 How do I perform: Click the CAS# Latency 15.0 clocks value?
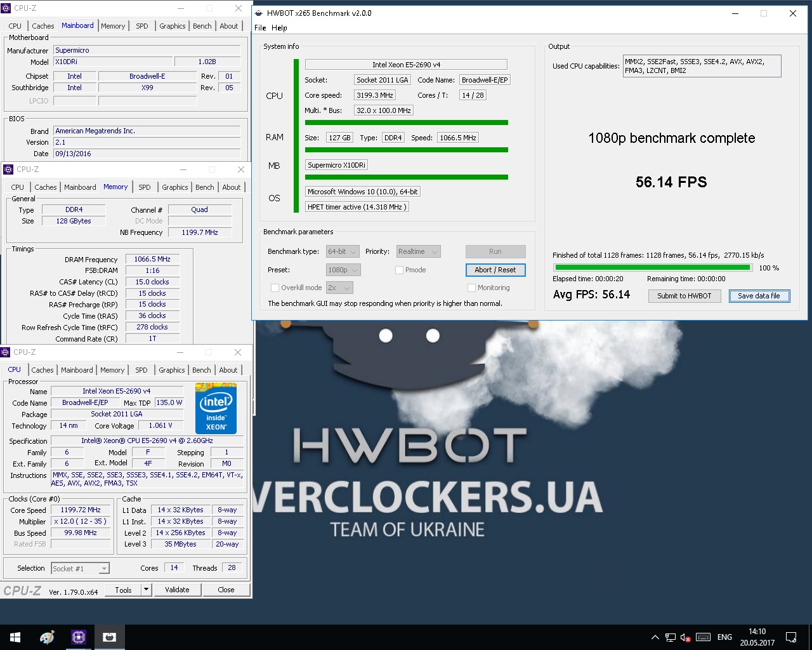pyautogui.click(x=152, y=282)
